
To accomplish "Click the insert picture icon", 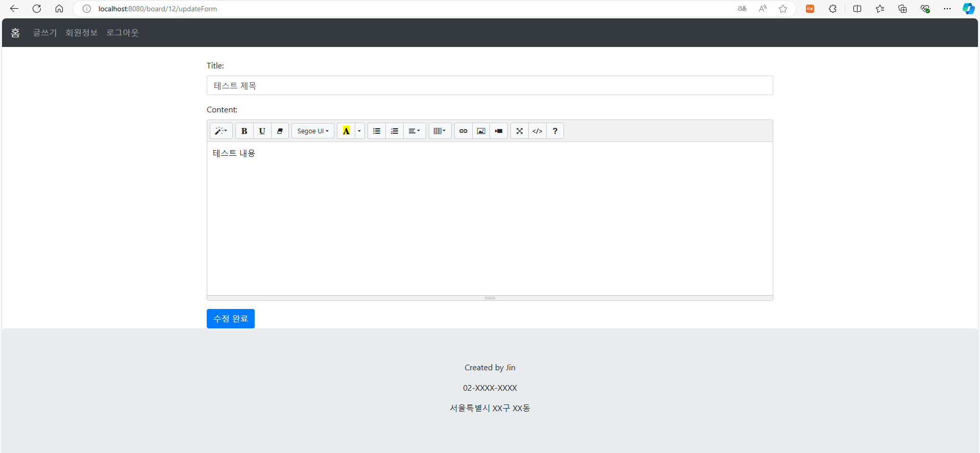I will tap(481, 131).
